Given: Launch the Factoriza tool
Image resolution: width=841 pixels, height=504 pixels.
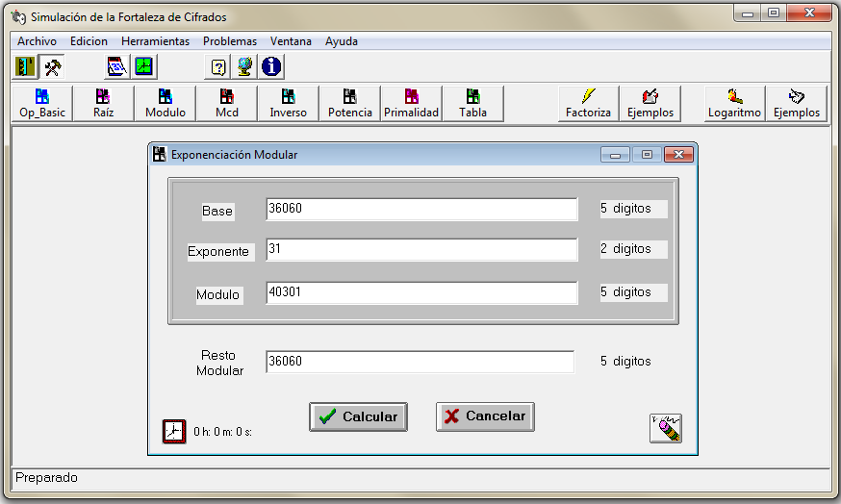Looking at the screenshot, I should tap(588, 103).
